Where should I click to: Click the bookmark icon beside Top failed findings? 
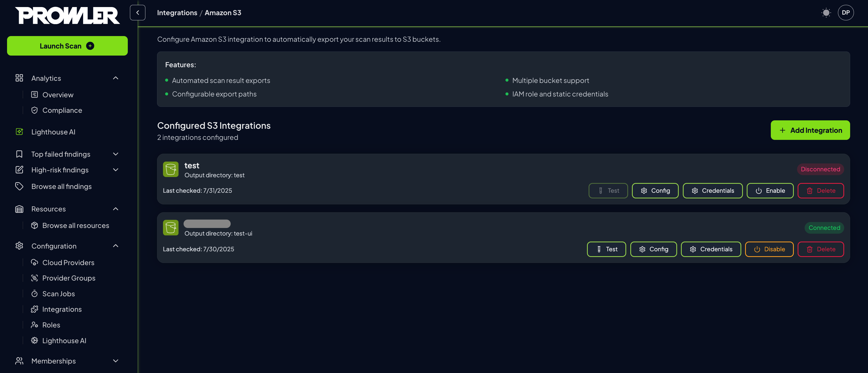(x=19, y=154)
